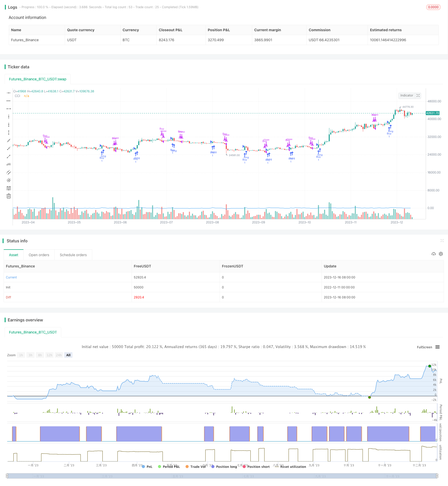
Task: Select the Futures_Binance_BTC_USDT earnings tab
Action: [x=33, y=332]
